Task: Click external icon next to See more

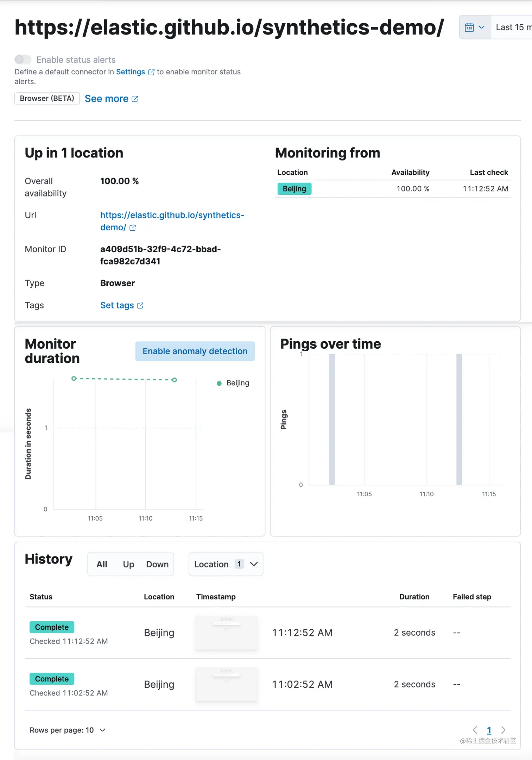Action: click(x=135, y=99)
